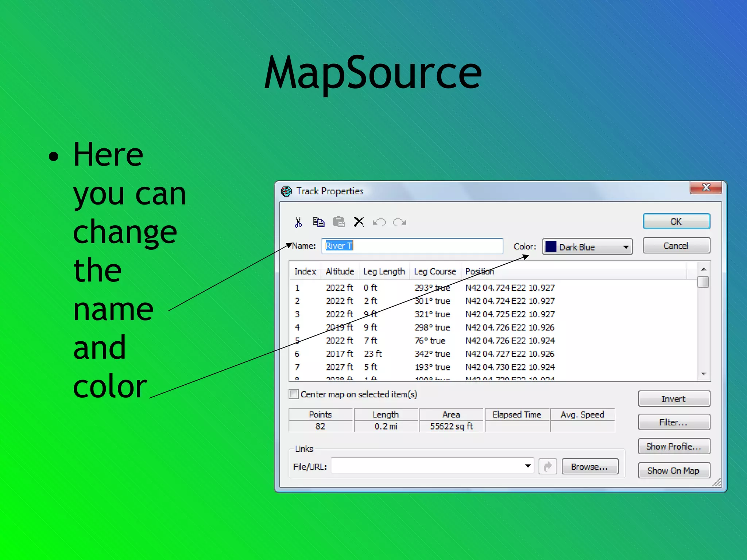Sort by the Position column header
Image resolution: width=747 pixels, height=560 pixels.
[x=574, y=271]
